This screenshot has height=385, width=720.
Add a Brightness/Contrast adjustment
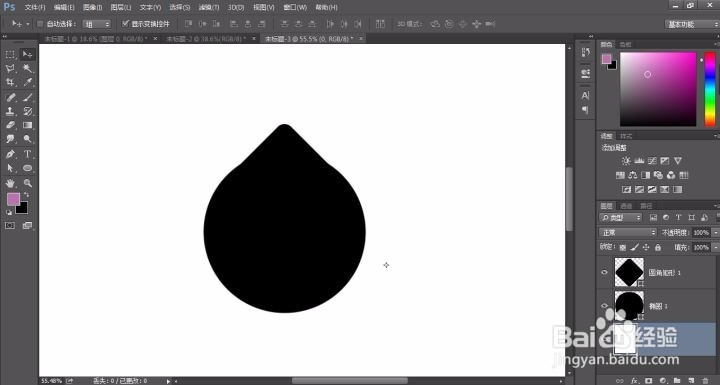click(x=626, y=161)
